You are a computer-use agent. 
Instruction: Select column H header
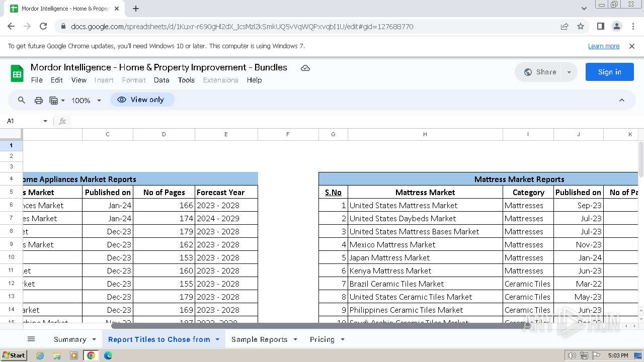(425, 134)
